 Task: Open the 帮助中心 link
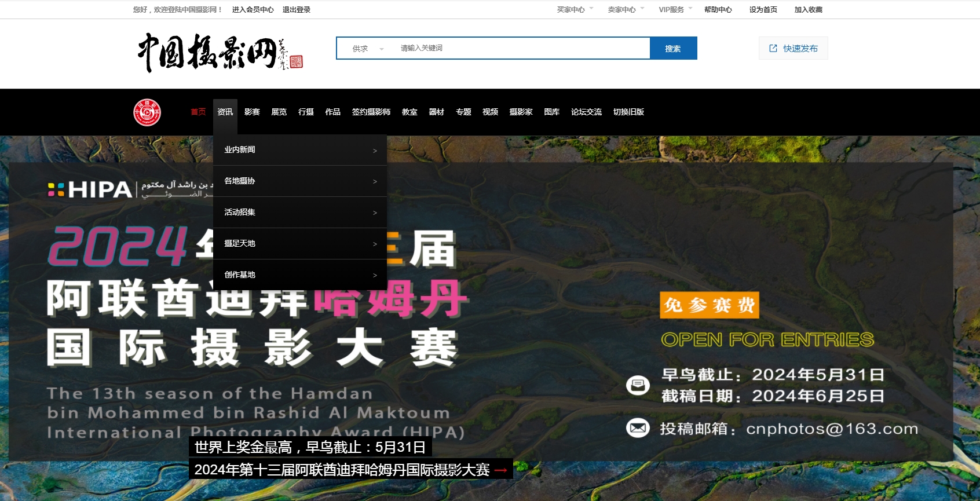click(x=718, y=10)
